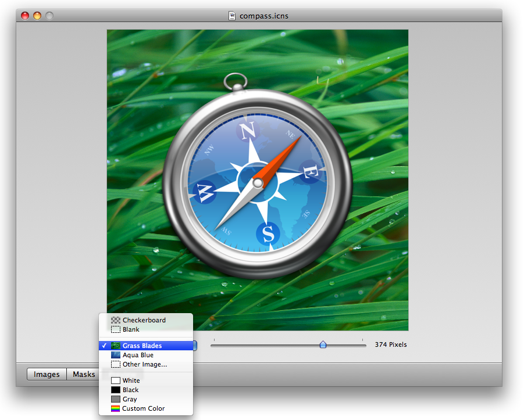Switch to the Images tab
This screenshot has width=524, height=420.
[47, 374]
